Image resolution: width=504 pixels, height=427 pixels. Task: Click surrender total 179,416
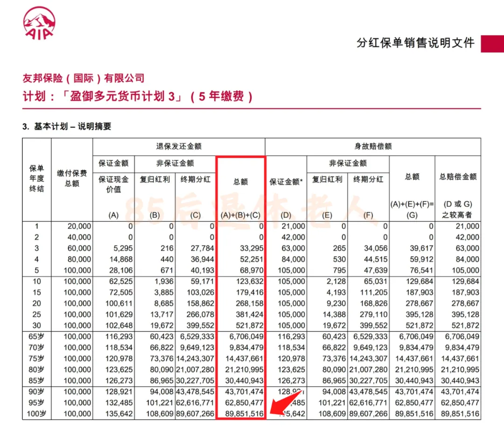click(250, 292)
